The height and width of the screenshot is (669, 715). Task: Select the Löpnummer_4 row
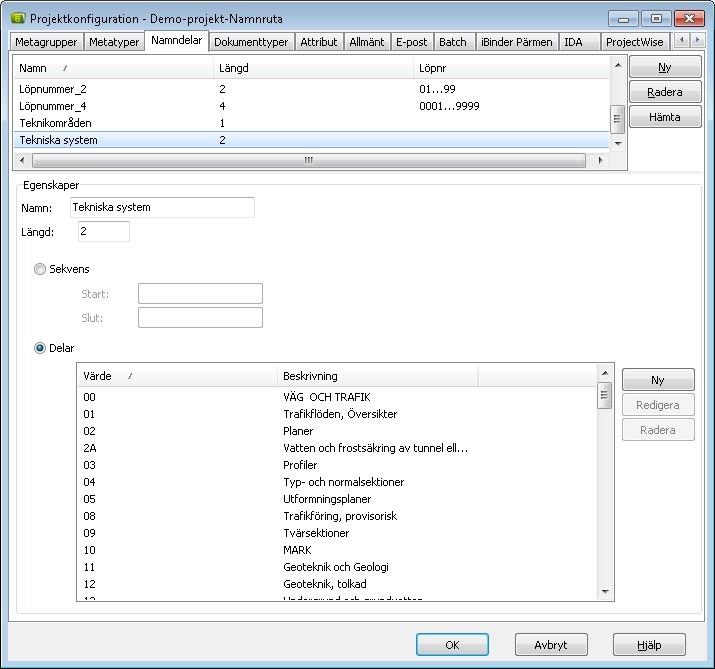coord(311,106)
